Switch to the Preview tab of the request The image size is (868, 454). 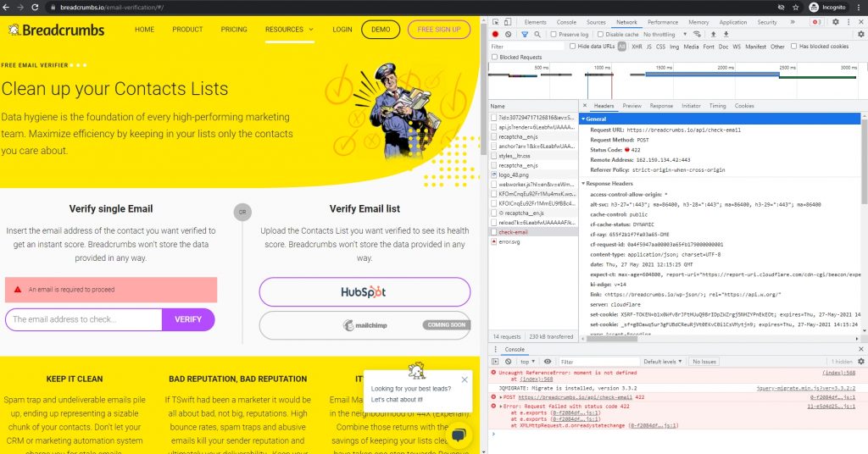632,106
